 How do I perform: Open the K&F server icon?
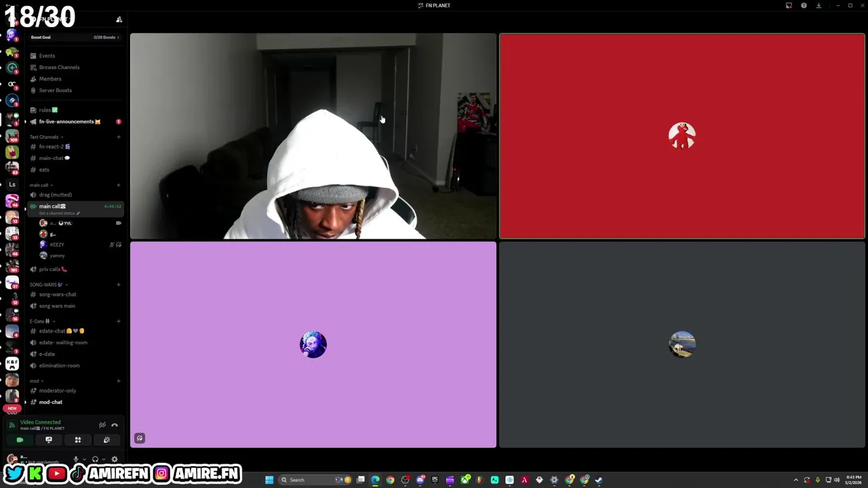click(12, 365)
